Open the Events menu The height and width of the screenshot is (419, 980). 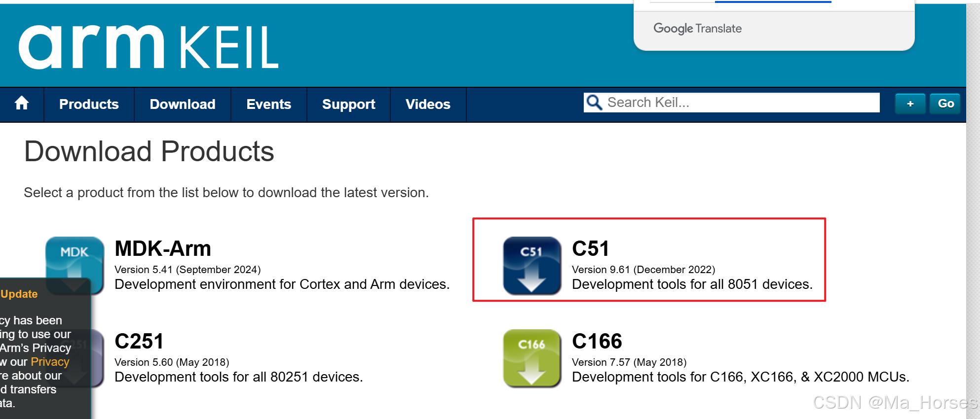(269, 104)
